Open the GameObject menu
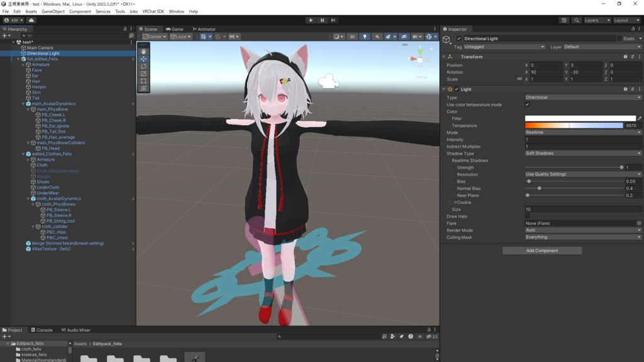644x362 pixels. point(53,11)
